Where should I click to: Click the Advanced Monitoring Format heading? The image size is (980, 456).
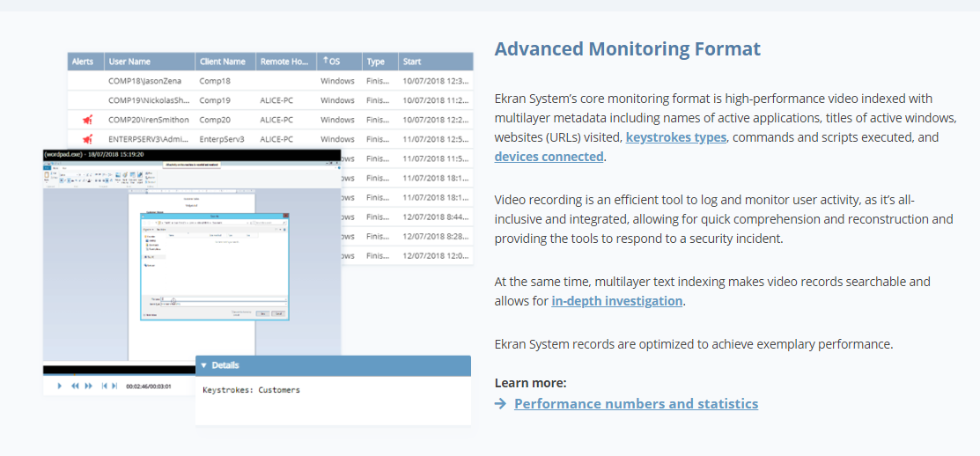pyautogui.click(x=628, y=48)
